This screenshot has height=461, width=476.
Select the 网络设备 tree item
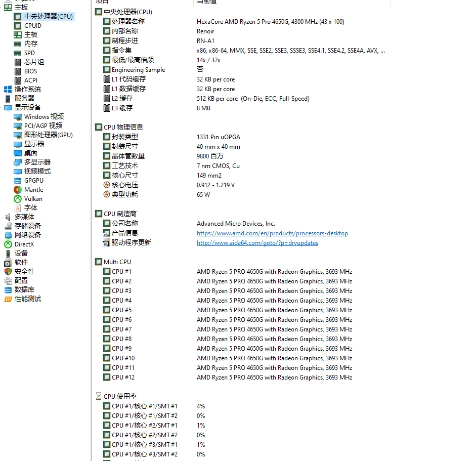(x=27, y=235)
